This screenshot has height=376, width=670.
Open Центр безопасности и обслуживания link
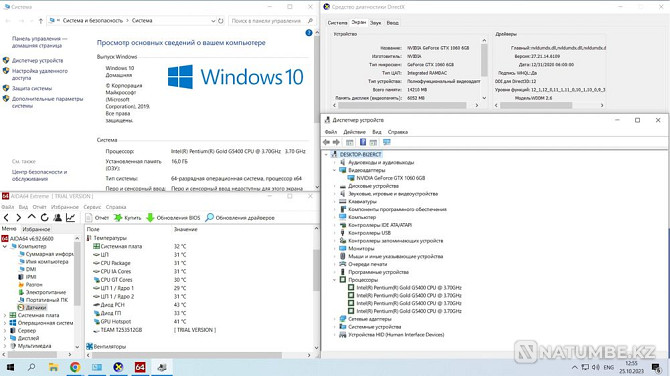[x=39, y=176]
